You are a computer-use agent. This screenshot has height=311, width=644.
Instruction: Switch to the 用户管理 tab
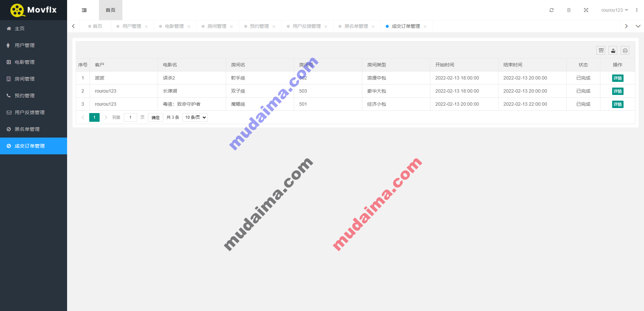[131, 26]
